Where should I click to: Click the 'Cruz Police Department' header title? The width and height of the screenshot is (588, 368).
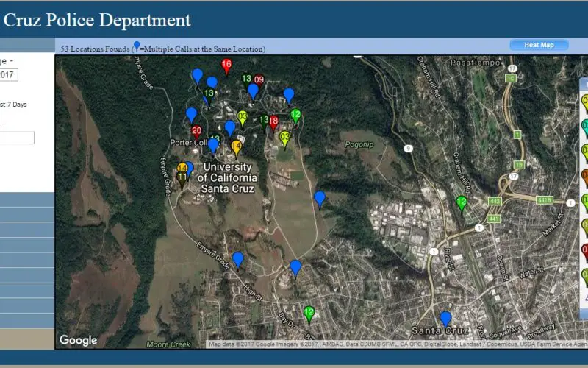[97, 21]
